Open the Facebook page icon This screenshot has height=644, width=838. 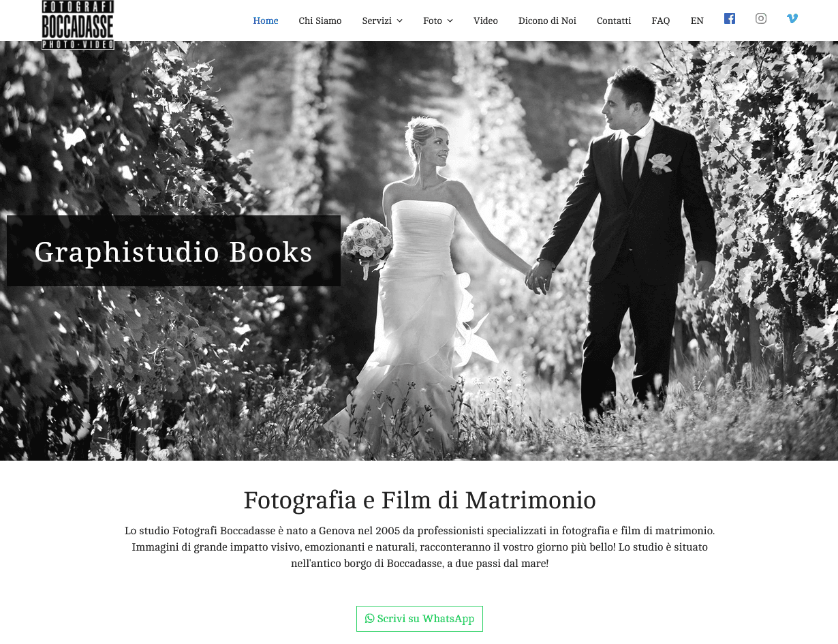pos(730,18)
